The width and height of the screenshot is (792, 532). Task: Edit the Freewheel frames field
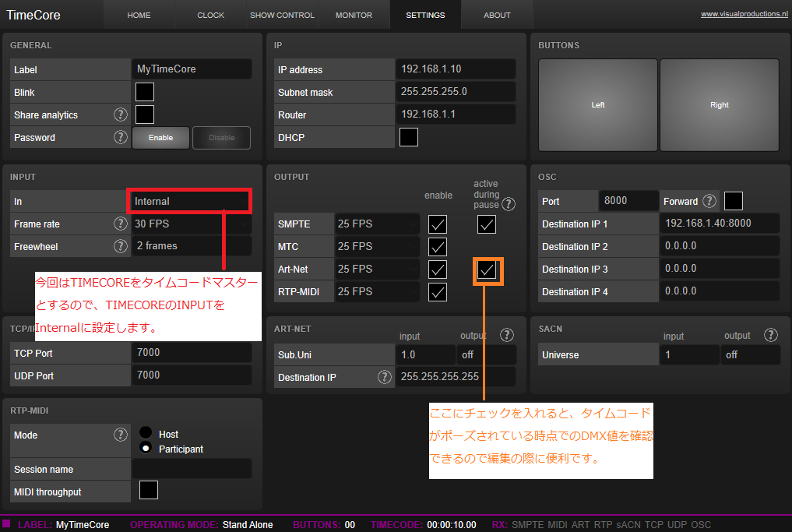click(x=192, y=246)
